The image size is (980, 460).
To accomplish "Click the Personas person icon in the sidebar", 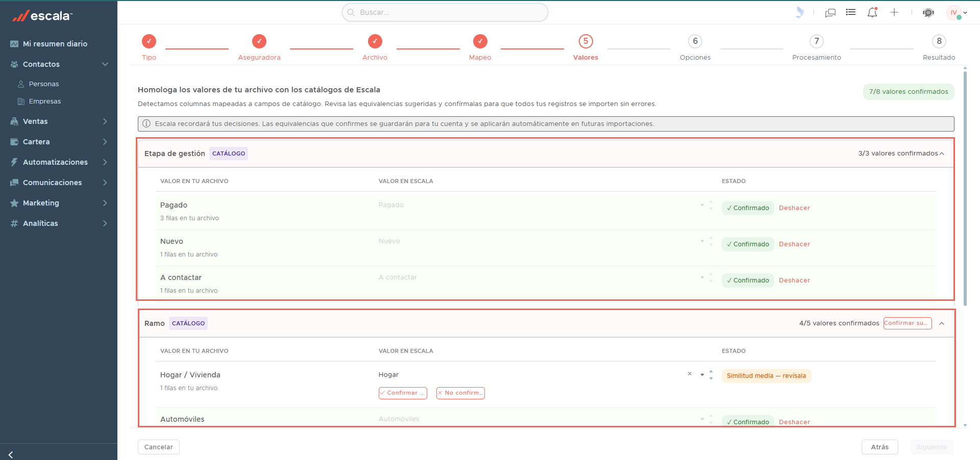I will click(21, 84).
